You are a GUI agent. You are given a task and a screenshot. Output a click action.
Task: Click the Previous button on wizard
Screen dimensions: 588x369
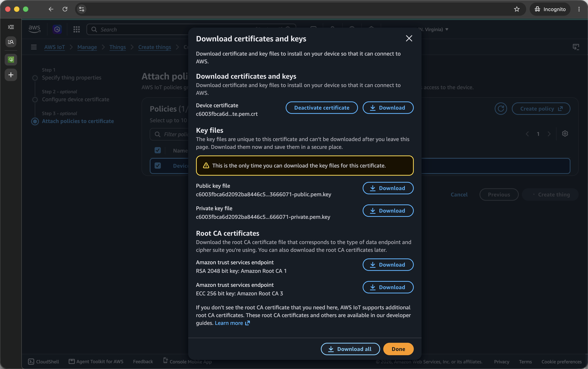[x=499, y=195]
